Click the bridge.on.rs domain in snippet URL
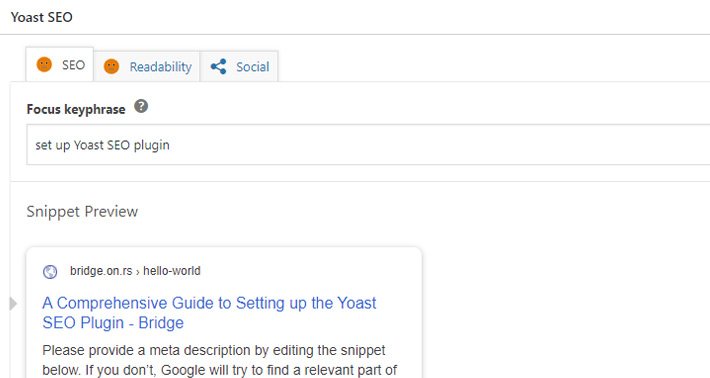 click(x=101, y=271)
